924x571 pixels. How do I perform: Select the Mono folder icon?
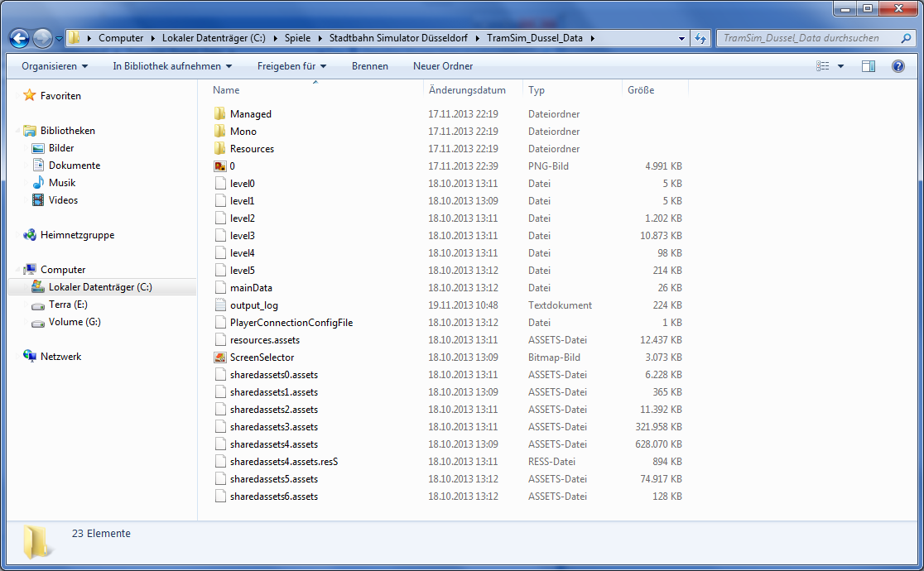(219, 131)
